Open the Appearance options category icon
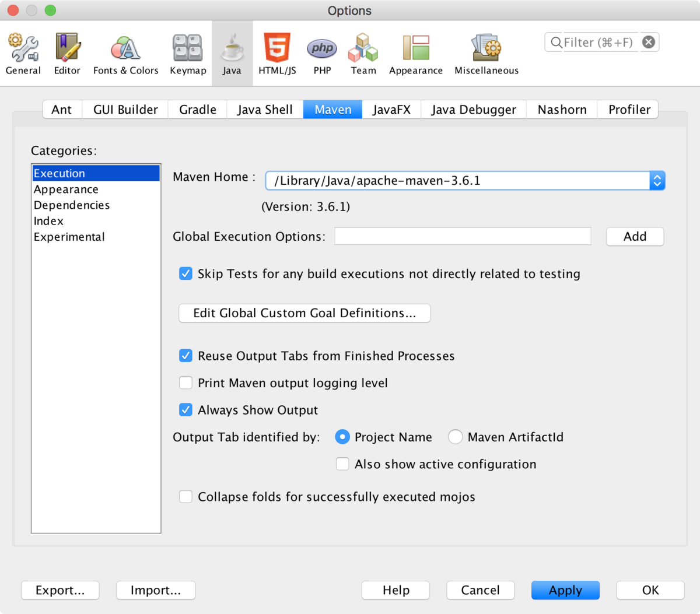 tap(416, 54)
